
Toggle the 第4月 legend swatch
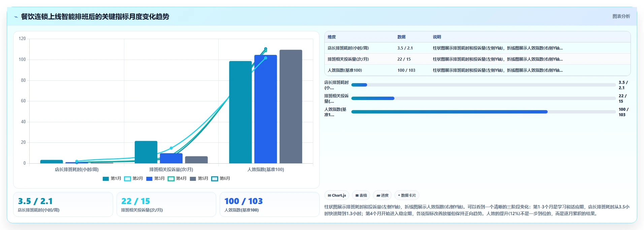(171, 178)
